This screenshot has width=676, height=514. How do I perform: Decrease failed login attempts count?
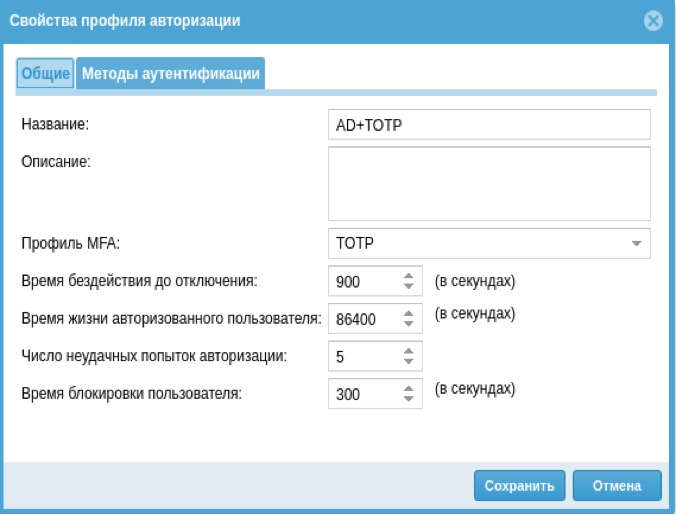point(409,361)
